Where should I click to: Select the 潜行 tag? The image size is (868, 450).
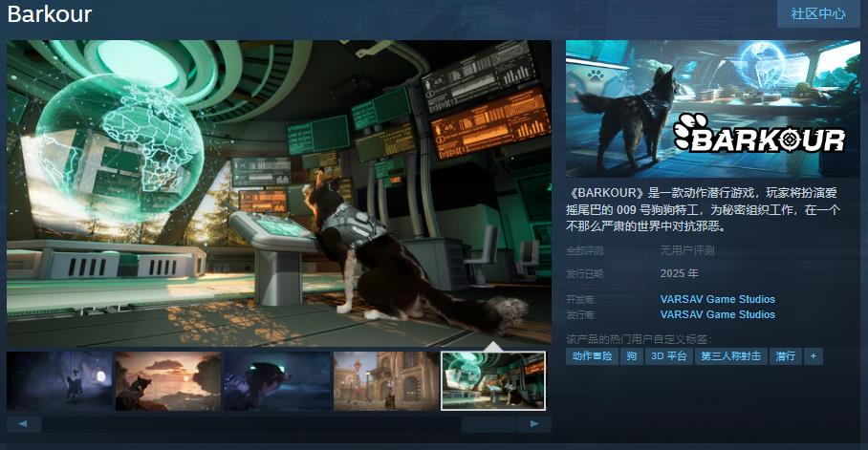pyautogui.click(x=786, y=355)
